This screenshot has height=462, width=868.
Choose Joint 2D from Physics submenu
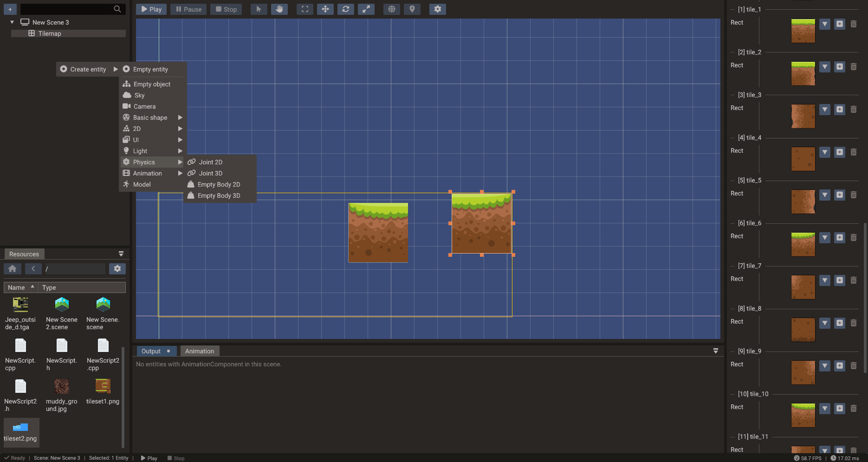220,162
